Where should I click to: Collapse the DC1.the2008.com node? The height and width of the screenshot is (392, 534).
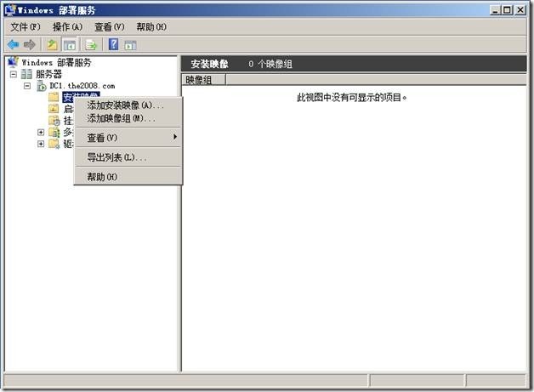coord(27,86)
